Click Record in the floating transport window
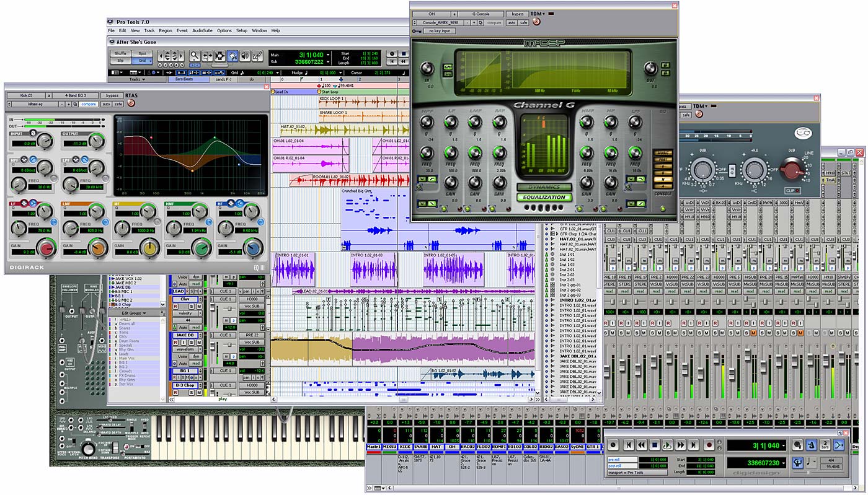 [x=709, y=445]
